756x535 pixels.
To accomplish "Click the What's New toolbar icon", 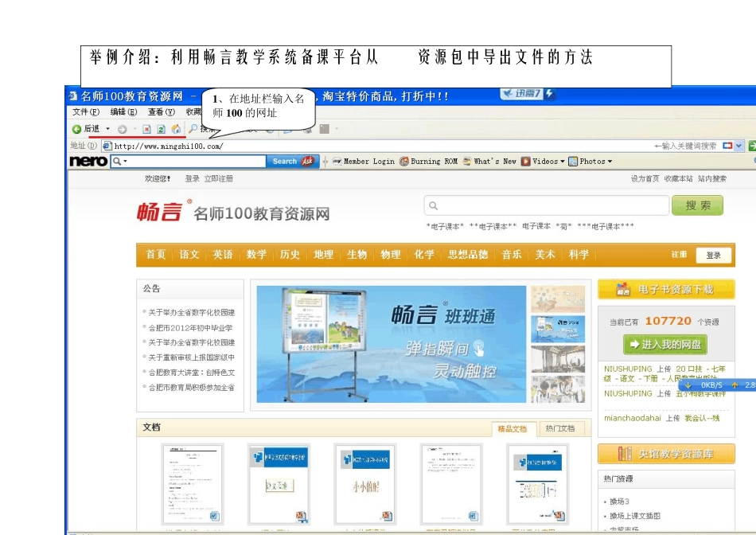I will (466, 161).
